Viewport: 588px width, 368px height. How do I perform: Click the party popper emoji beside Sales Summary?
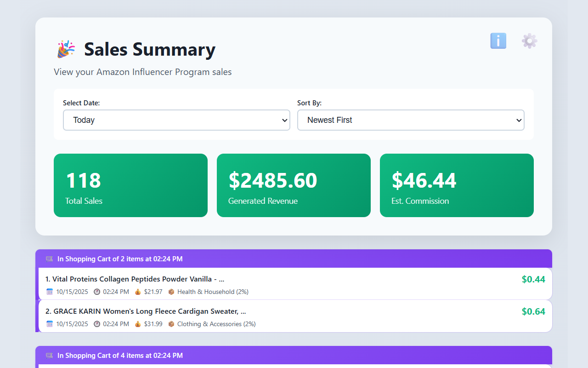[x=66, y=48]
